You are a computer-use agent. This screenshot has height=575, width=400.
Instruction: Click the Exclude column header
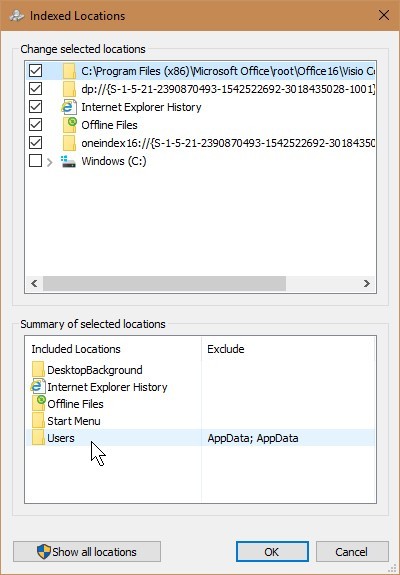point(288,349)
